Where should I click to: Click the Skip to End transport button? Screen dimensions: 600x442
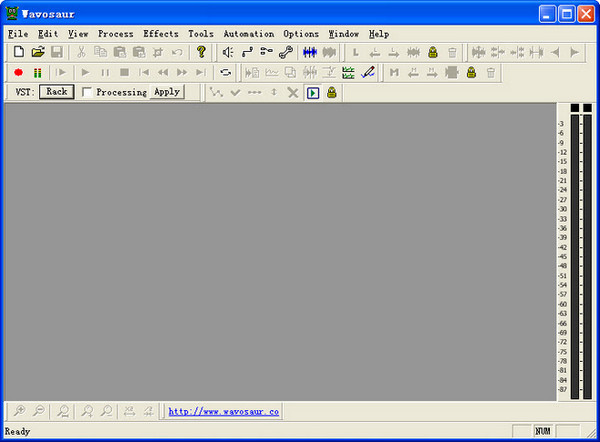(201, 72)
